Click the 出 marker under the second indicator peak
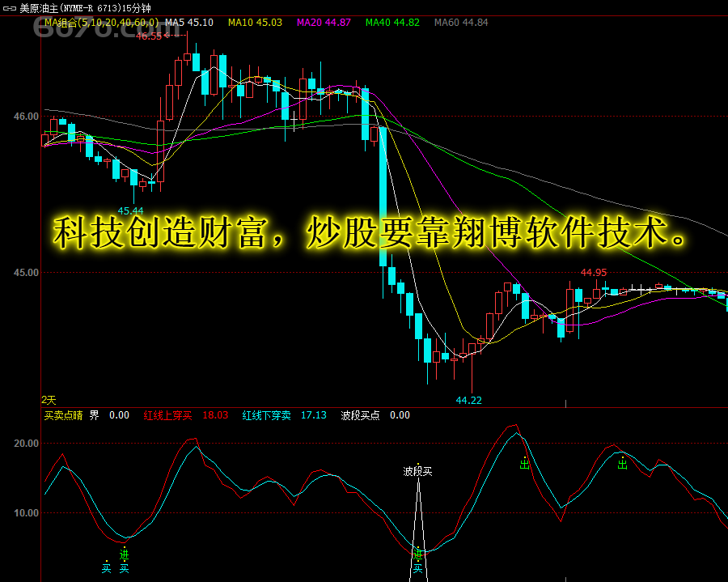Screen dimensions: 728x582 tap(622, 464)
